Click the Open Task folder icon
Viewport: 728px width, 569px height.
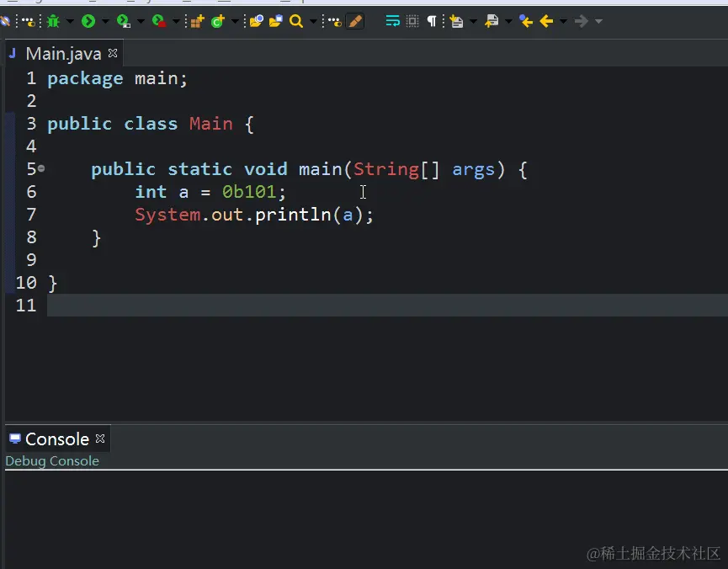276,21
